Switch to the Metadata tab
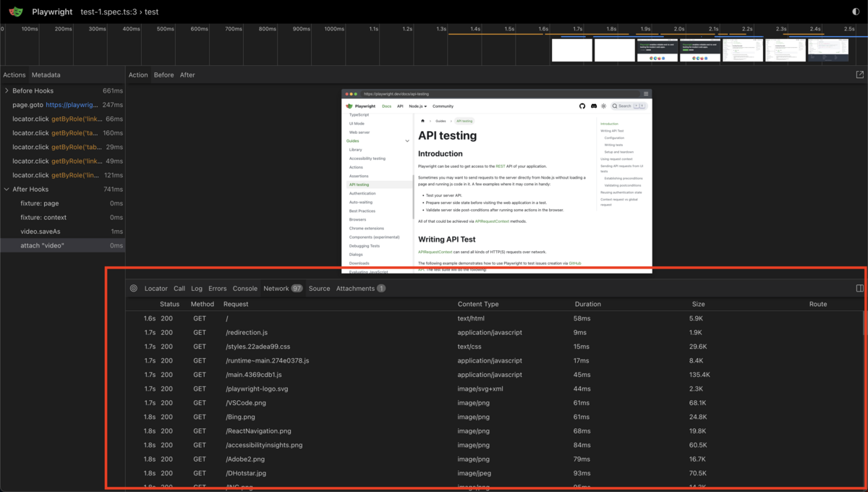This screenshot has height=492, width=868. [46, 75]
